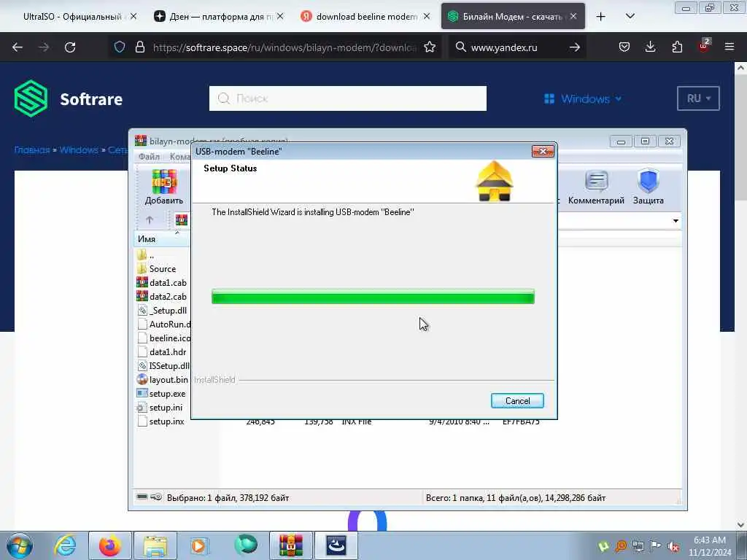Viewport: 747px width, 560px height.
Task: Select _Setup.dll in the file list
Action: tap(163, 310)
